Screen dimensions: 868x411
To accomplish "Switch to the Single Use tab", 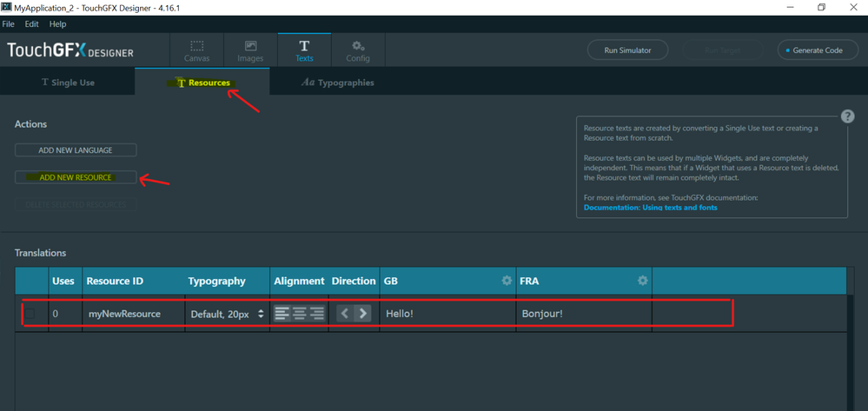I will 68,83.
